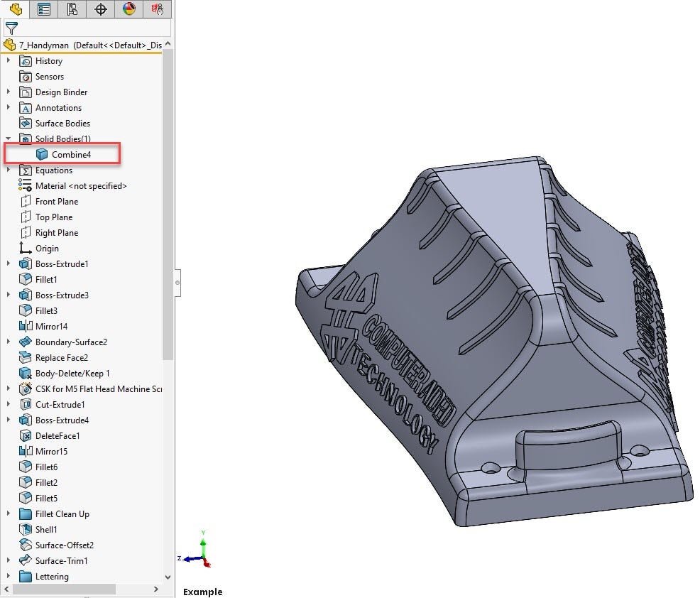Open the last tab in the manager pane

(157, 9)
